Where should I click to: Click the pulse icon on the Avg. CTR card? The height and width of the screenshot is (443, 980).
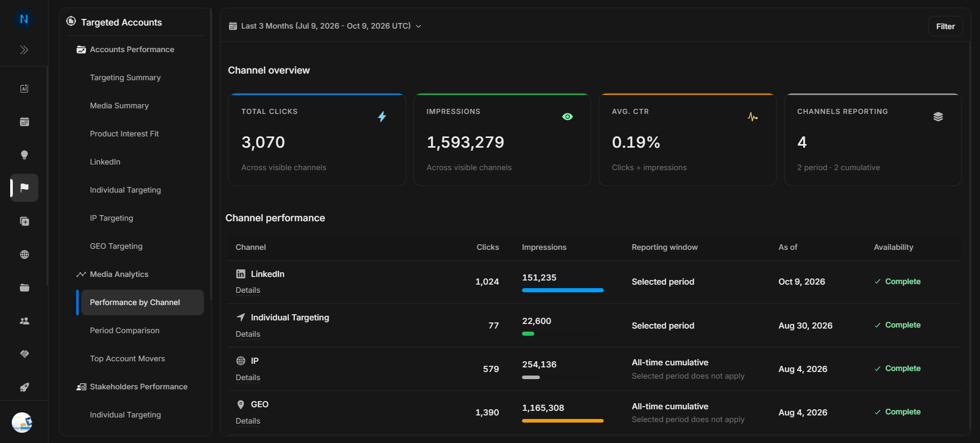[x=753, y=116]
